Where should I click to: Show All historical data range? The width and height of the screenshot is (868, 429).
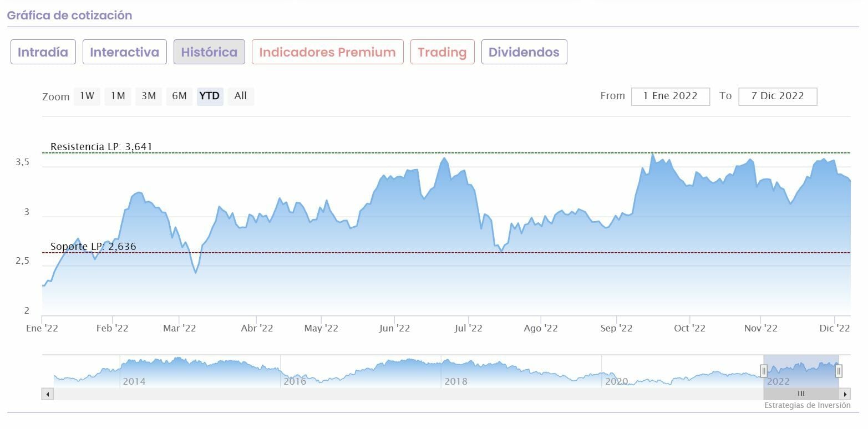click(240, 96)
